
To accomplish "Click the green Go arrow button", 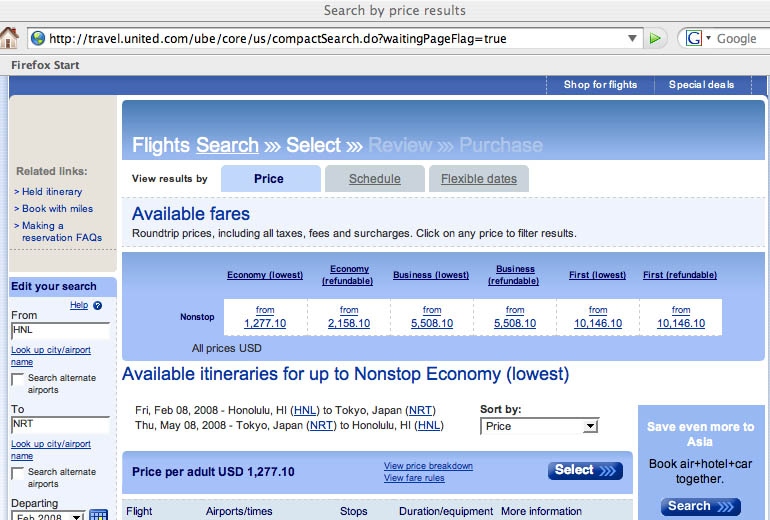I will click(x=655, y=38).
